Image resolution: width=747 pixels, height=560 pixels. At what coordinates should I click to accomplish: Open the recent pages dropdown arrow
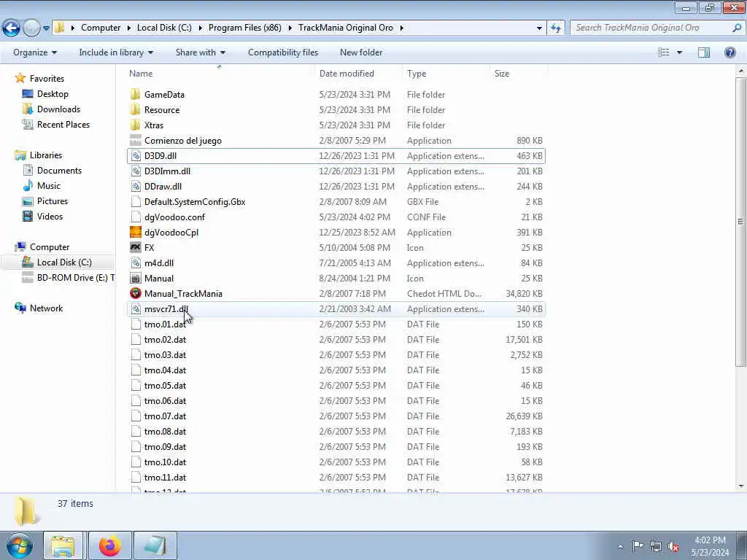(x=46, y=28)
